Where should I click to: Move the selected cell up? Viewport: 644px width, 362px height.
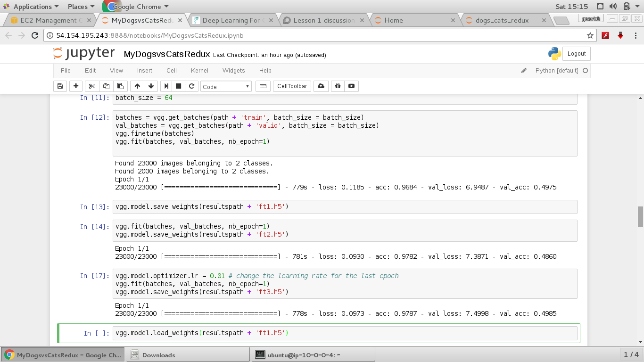pyautogui.click(x=137, y=86)
